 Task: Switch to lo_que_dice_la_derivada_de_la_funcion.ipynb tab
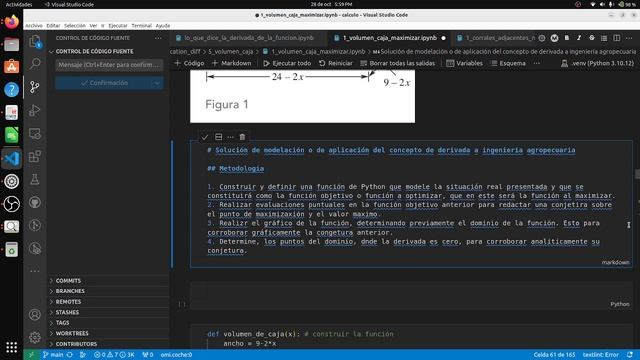point(249,38)
